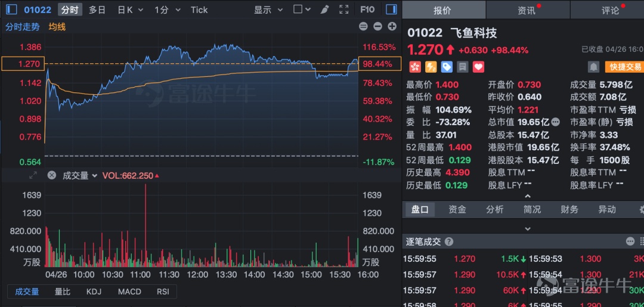Open the 显示 display dropdown
The image size is (644, 307).
[268, 10]
